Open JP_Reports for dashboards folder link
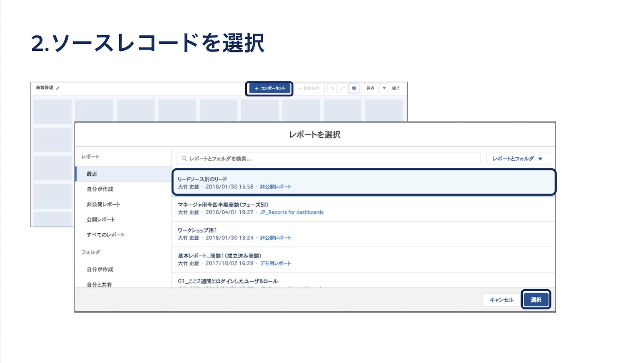Image resolution: width=644 pixels, height=363 pixels. [292, 212]
